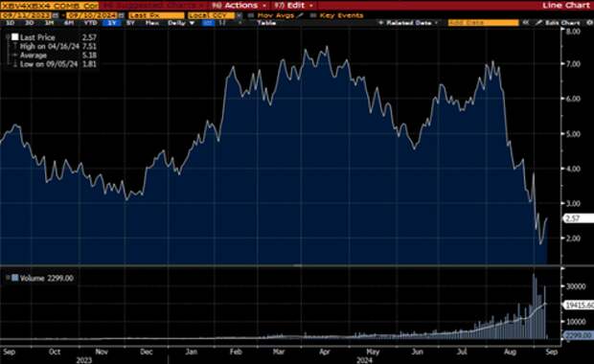
Task: Click the collapse double-arrow icon beside Add Data
Action: point(525,23)
